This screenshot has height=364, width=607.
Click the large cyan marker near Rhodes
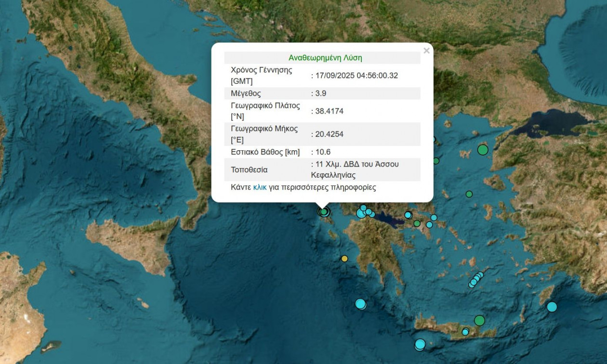pos(552,307)
